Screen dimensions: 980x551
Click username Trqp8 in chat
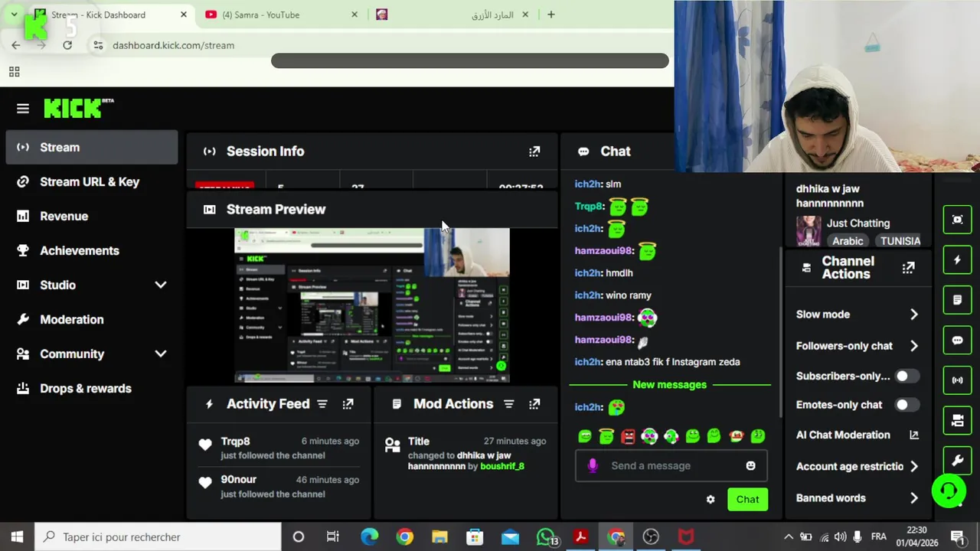(x=589, y=207)
